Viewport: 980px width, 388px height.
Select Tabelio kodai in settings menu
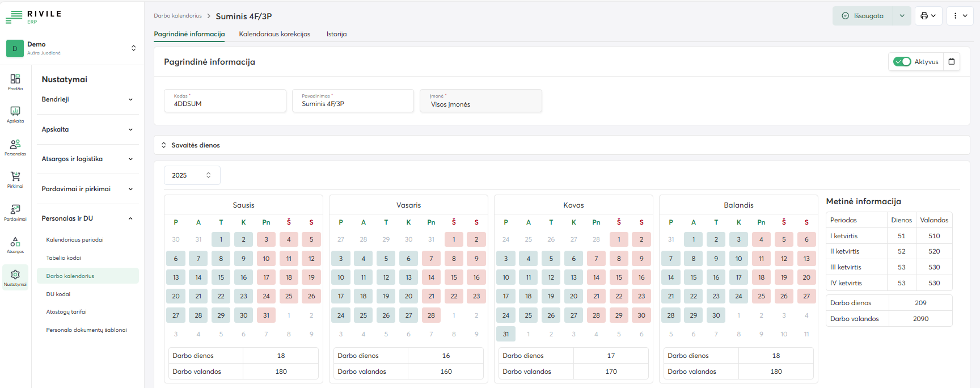click(64, 258)
